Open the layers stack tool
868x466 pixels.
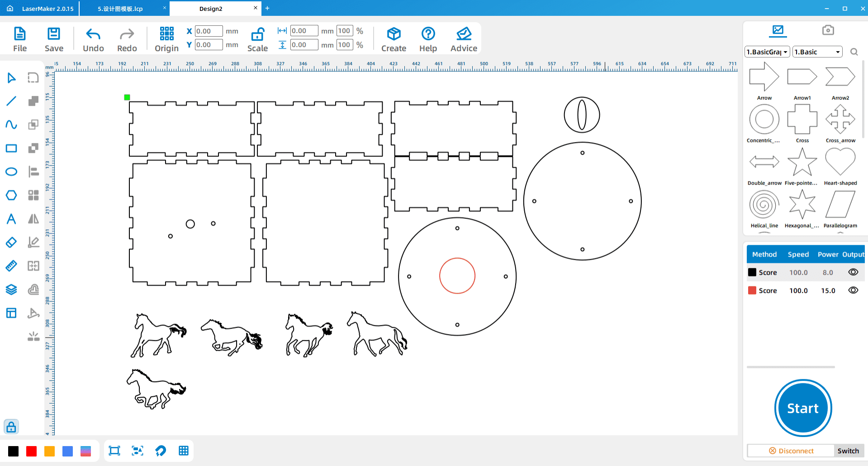click(x=11, y=290)
